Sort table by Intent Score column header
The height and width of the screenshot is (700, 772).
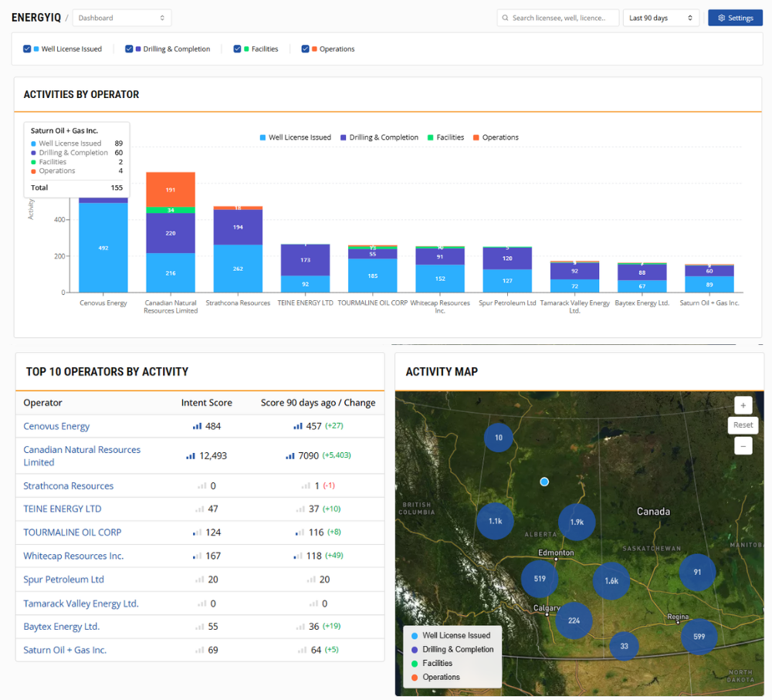[x=206, y=403]
